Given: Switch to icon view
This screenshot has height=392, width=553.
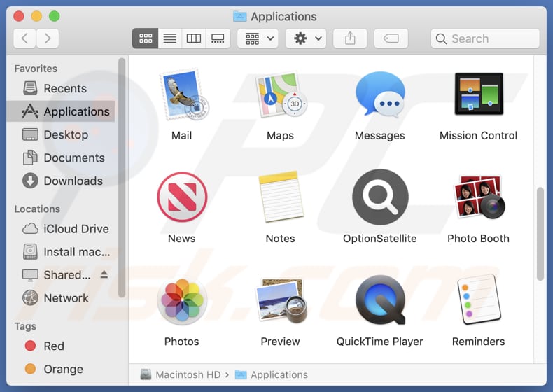Looking at the screenshot, I should [146, 38].
